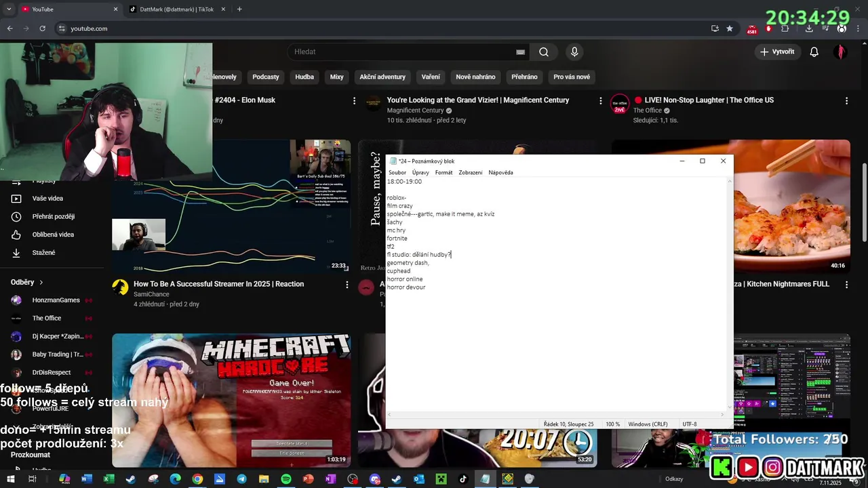Launch Spotify from the taskbar
The image size is (868, 488).
point(286,479)
